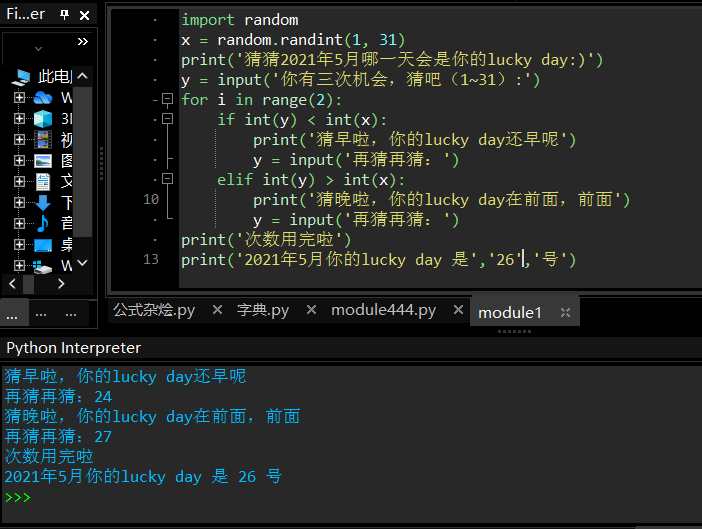Image resolution: width=702 pixels, height=529 pixels.
Task: Click the Videos film icon
Action: tap(42, 140)
